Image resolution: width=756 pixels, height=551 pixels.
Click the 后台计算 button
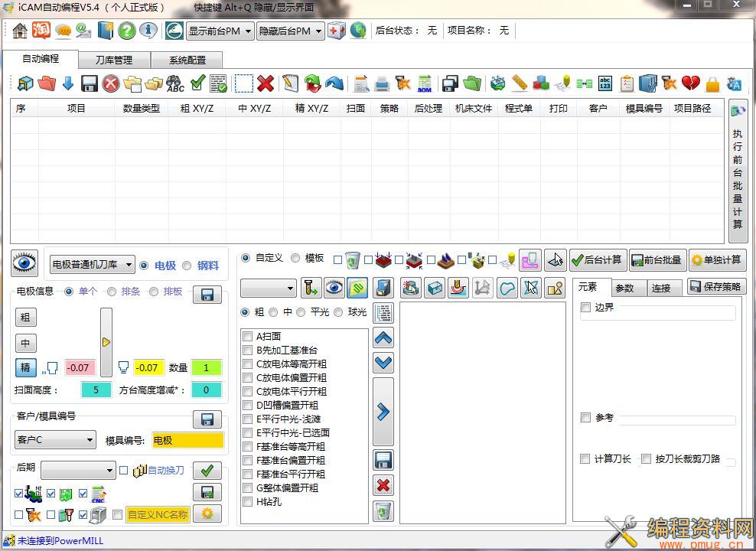click(x=598, y=260)
